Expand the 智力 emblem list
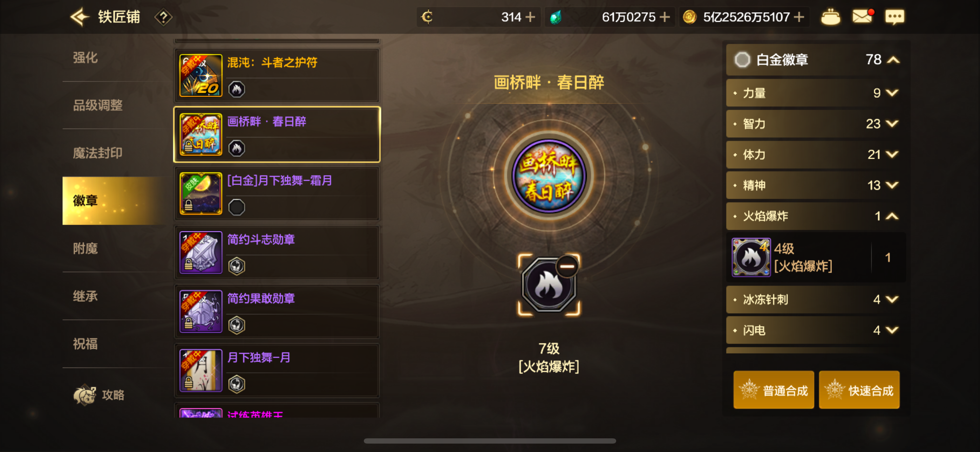980x452 pixels. click(x=892, y=124)
